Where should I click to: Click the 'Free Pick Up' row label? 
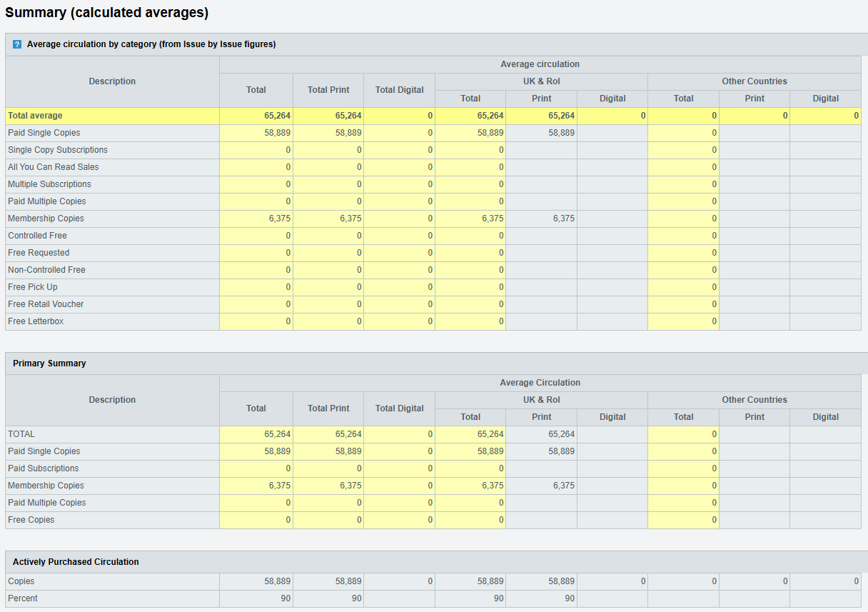pos(33,287)
